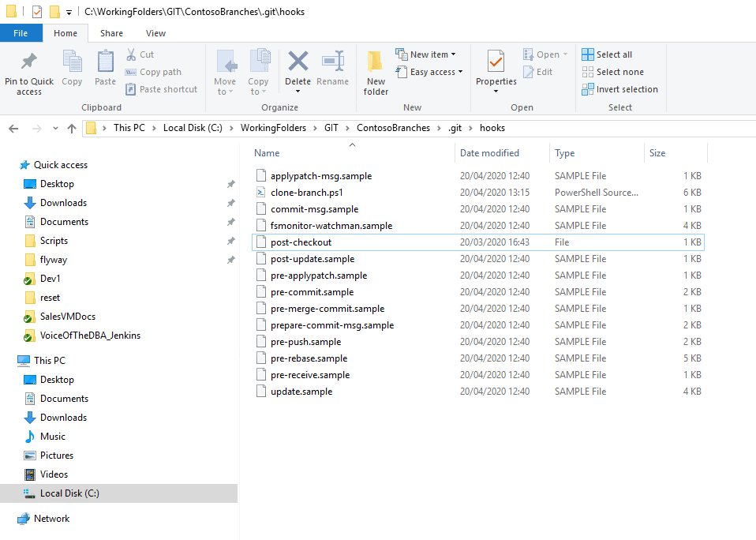Open the Open button dropdown arrow
The height and width of the screenshot is (540, 756).
click(x=565, y=54)
